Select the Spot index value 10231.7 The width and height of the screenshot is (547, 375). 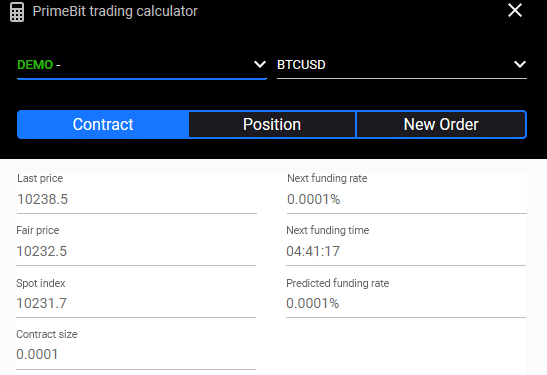pyautogui.click(x=41, y=303)
